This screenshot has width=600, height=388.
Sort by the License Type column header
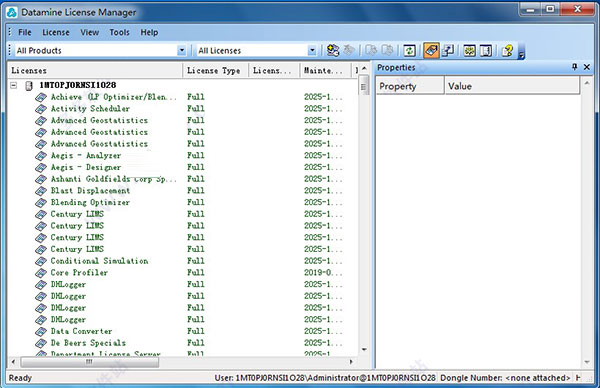click(x=216, y=70)
